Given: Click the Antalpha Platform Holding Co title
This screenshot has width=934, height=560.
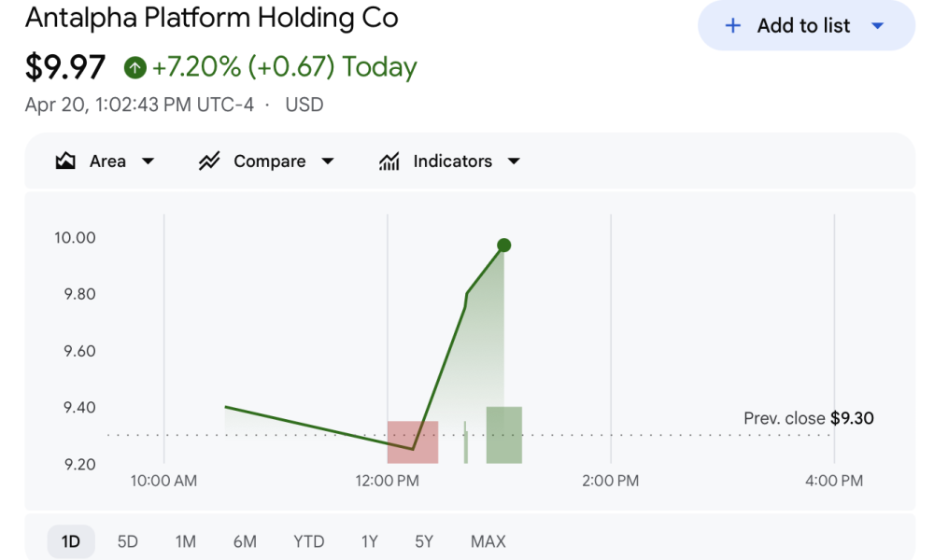Looking at the screenshot, I should [x=211, y=17].
